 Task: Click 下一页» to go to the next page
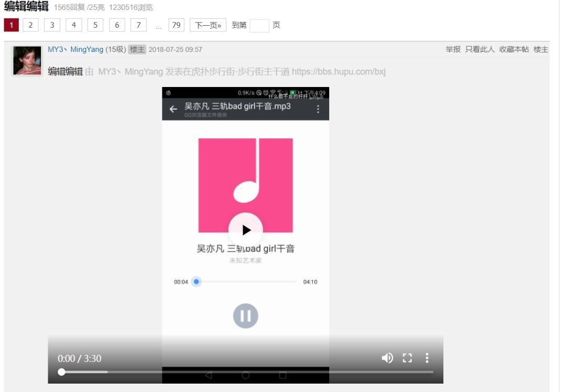click(x=208, y=25)
